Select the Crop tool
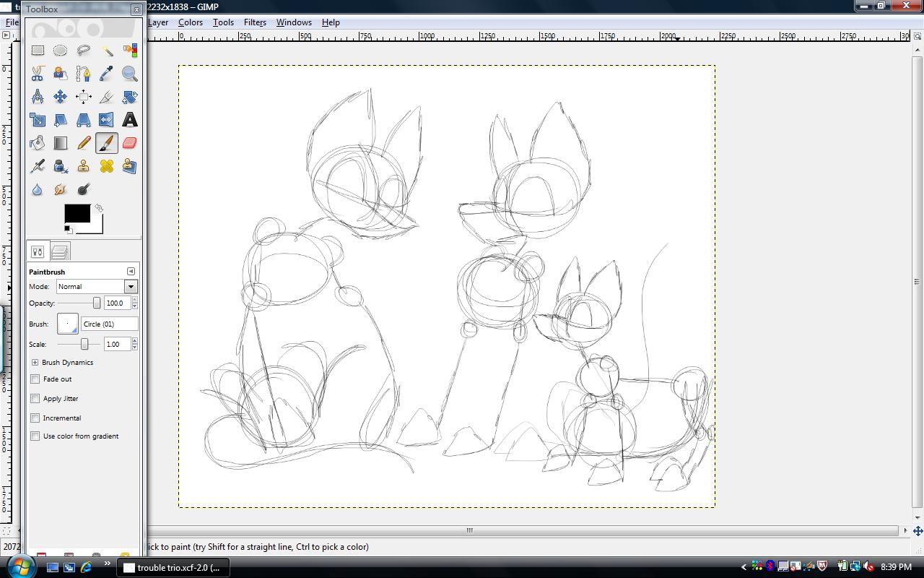Screen dimensions: 924x578 107,97
